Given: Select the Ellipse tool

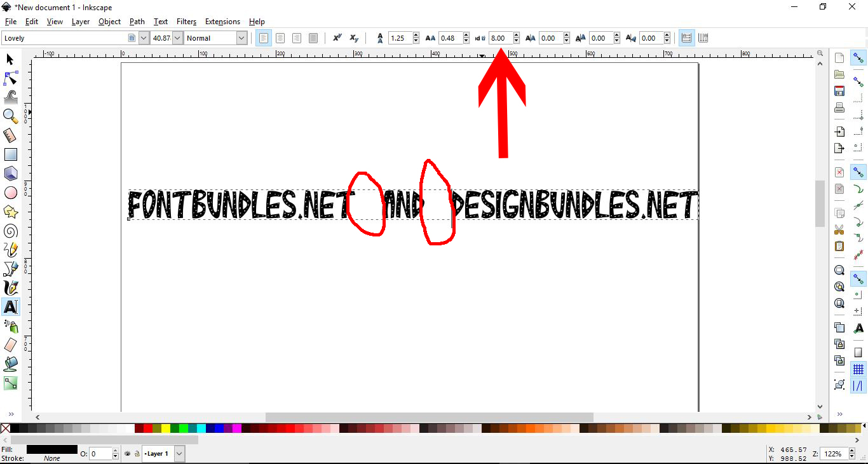Looking at the screenshot, I should (x=10, y=193).
